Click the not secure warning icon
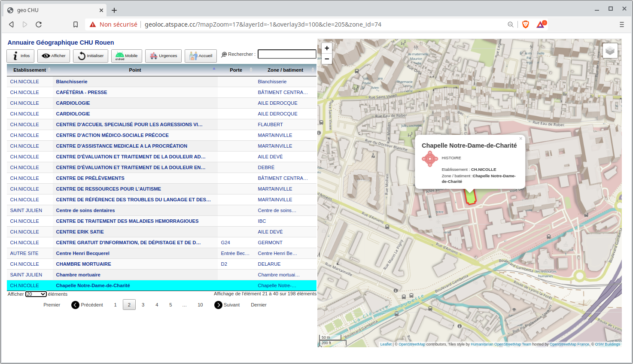This screenshot has width=633, height=364. click(x=93, y=24)
